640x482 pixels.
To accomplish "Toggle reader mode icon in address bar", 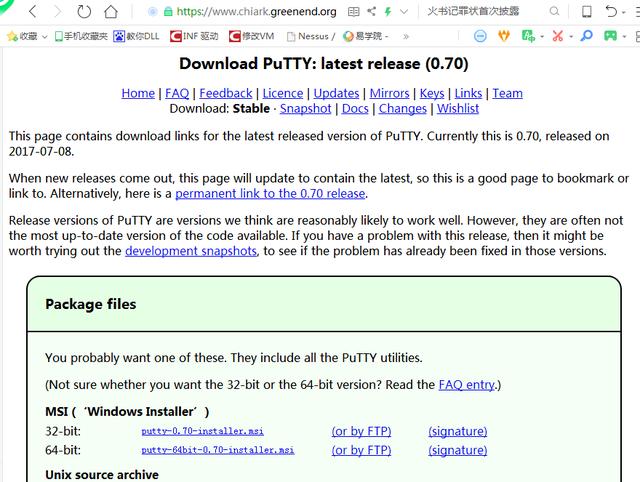I will coord(353,12).
